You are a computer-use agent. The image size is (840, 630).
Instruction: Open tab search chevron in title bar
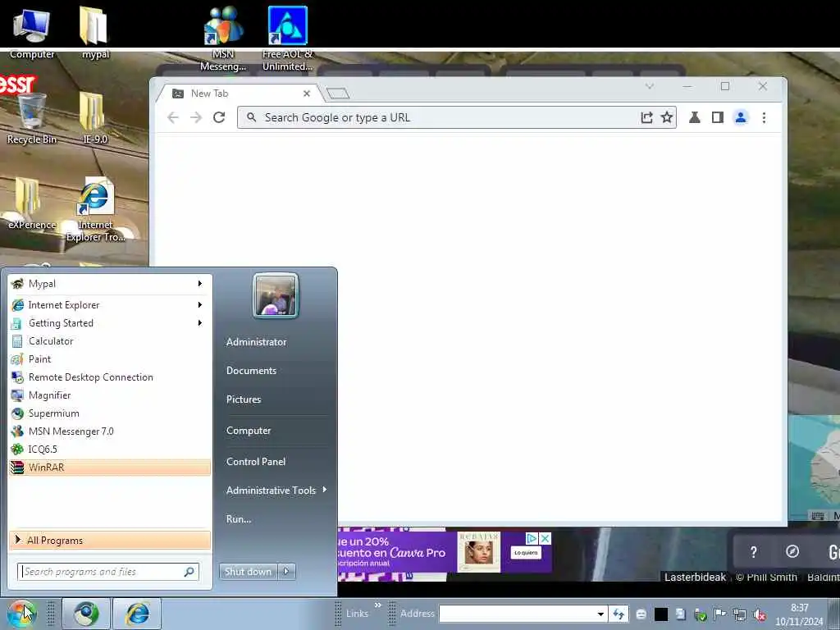point(650,86)
